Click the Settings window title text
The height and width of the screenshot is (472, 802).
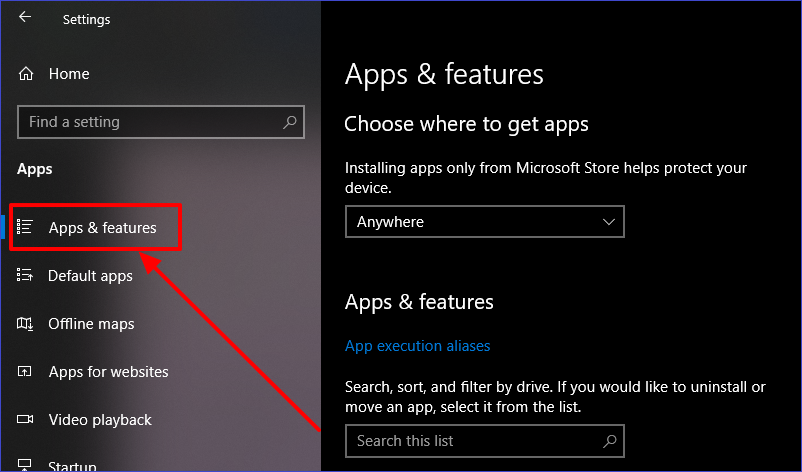tap(86, 19)
